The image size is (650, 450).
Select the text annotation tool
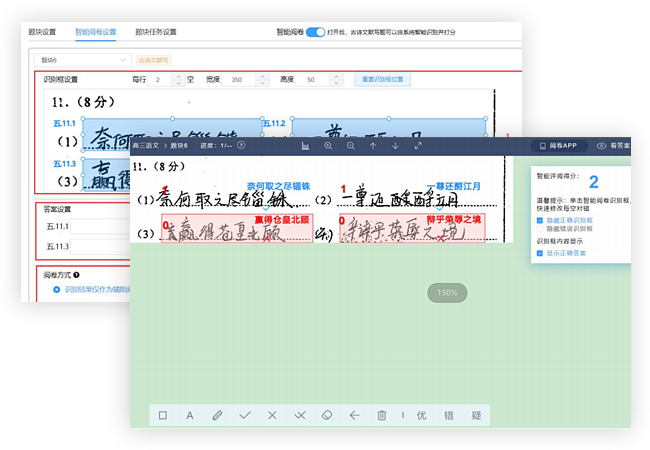pos(190,415)
